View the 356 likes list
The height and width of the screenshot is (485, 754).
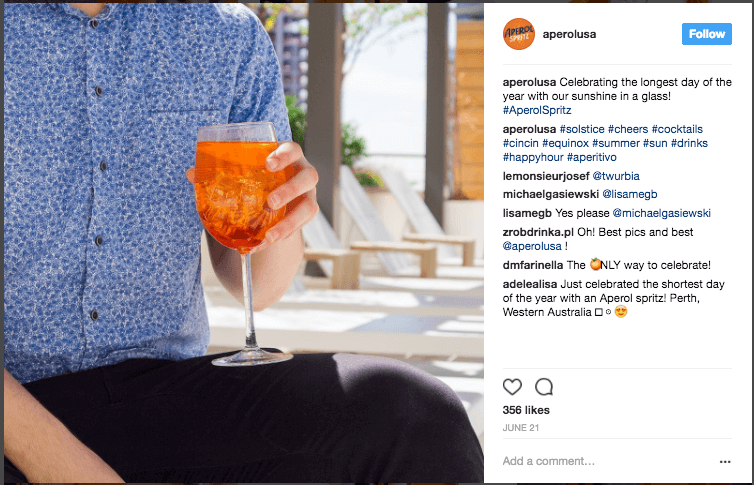pyautogui.click(x=526, y=410)
